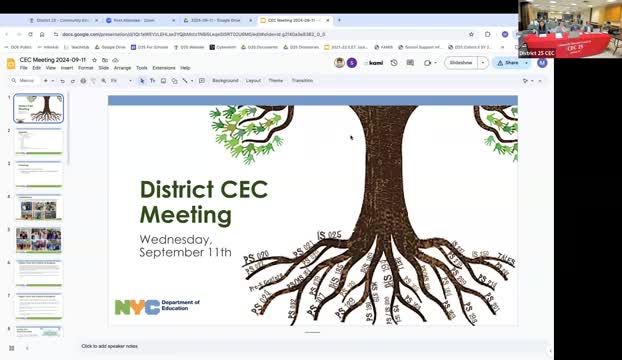
Task: Open the M account avatar
Action: [542, 63]
